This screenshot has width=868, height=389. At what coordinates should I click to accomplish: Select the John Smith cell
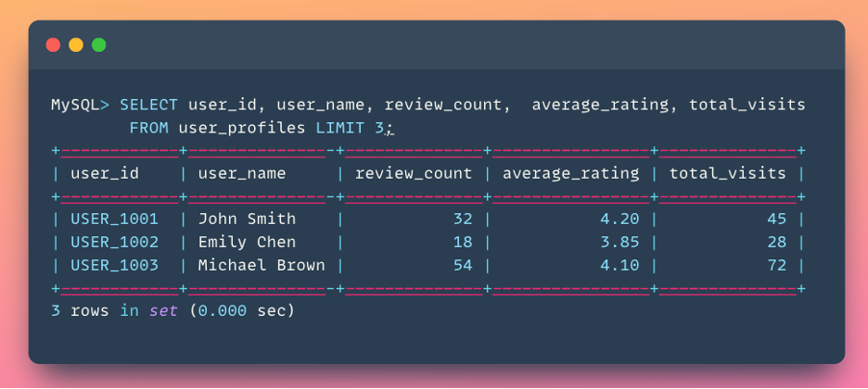247,219
